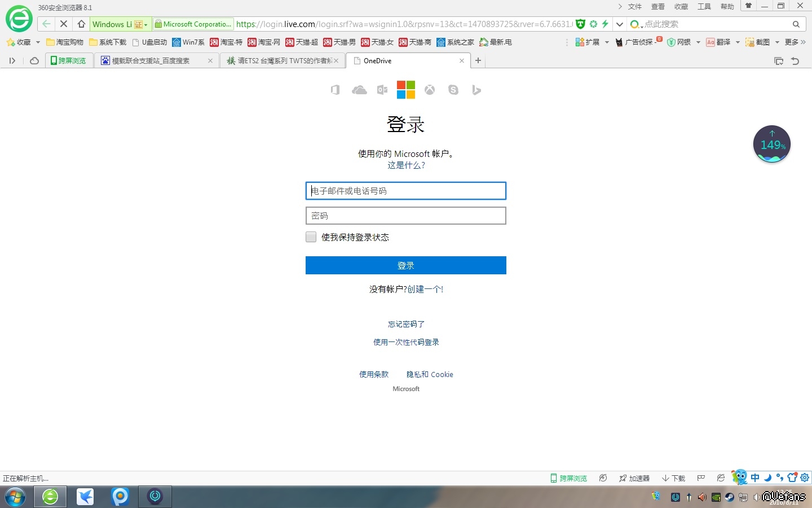Click the Office icon in header
This screenshot has height=508, width=812.
click(335, 90)
